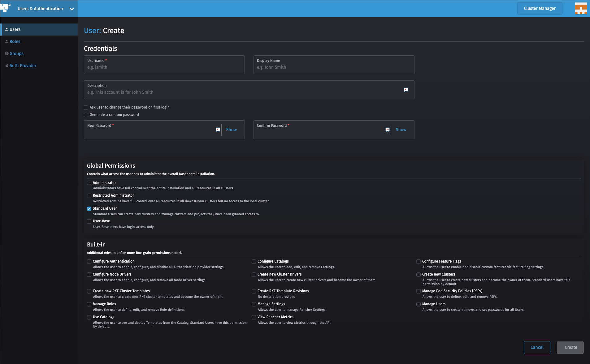Click the Roles person icon in sidebar
Image resolution: width=590 pixels, height=364 pixels.
pos(7,41)
